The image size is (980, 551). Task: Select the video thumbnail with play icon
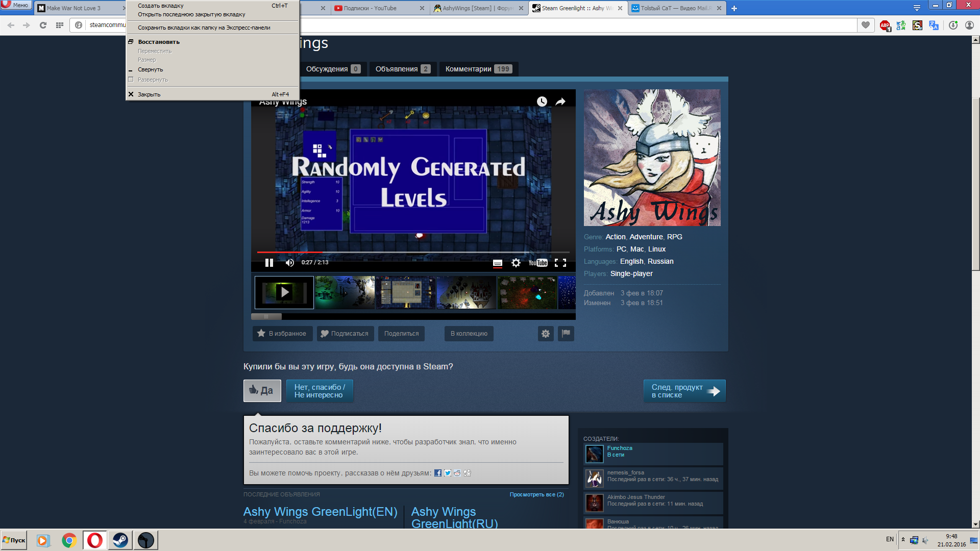284,292
